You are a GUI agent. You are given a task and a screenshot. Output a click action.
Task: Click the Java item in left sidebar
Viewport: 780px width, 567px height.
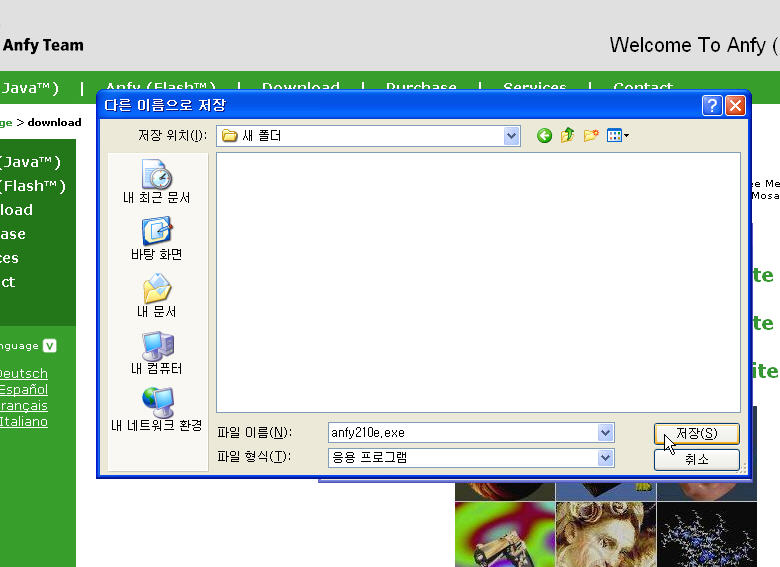tap(30, 162)
